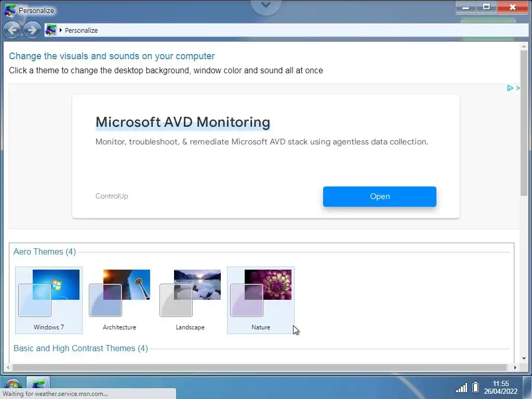Viewport: 532px width, 399px height.
Task: Apply the Nature theme
Action: (261, 300)
